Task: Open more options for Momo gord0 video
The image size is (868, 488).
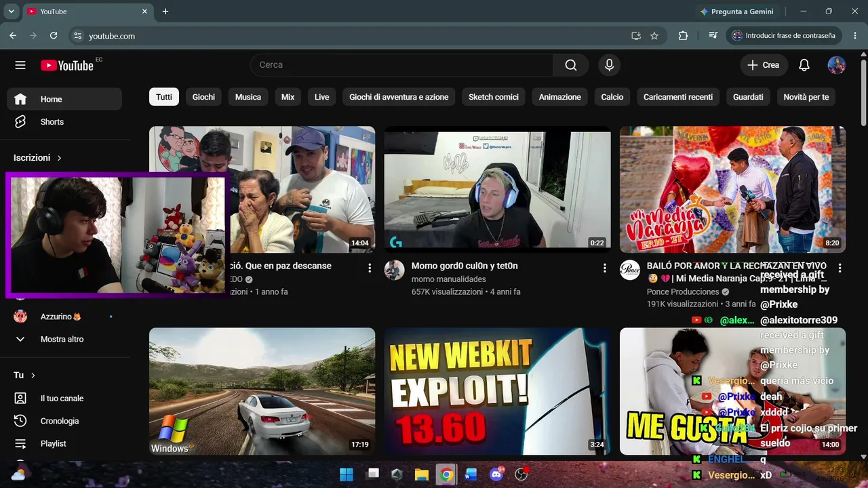Action: 605,268
